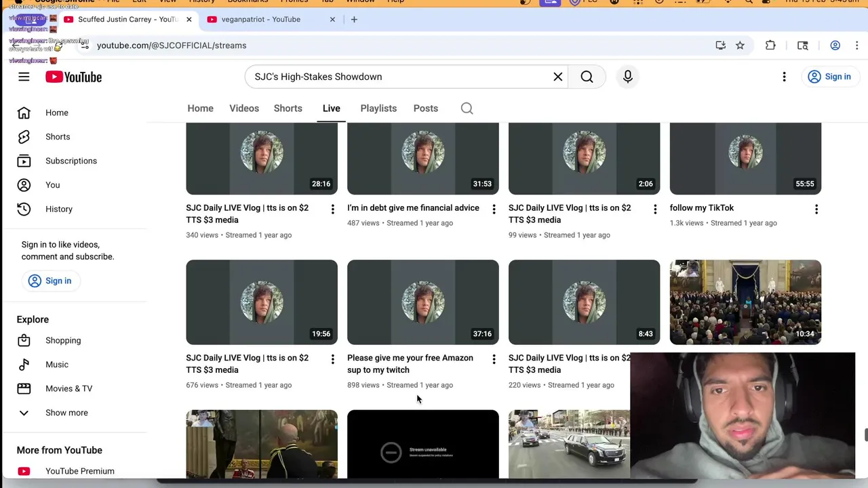Play the 55:55 stream thumbnail
This screenshot has height=488, width=868.
coord(745,159)
